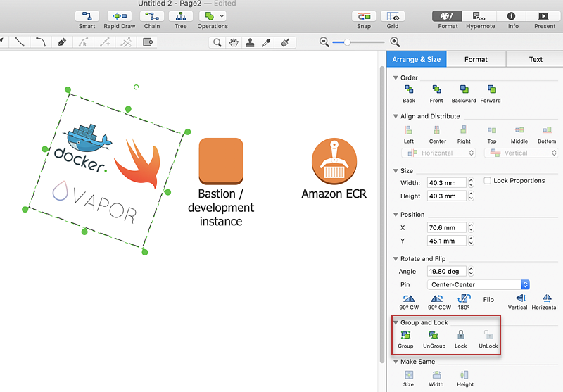The height and width of the screenshot is (392, 563).
Task: Enable Lock Proportions checkbox
Action: 487,181
